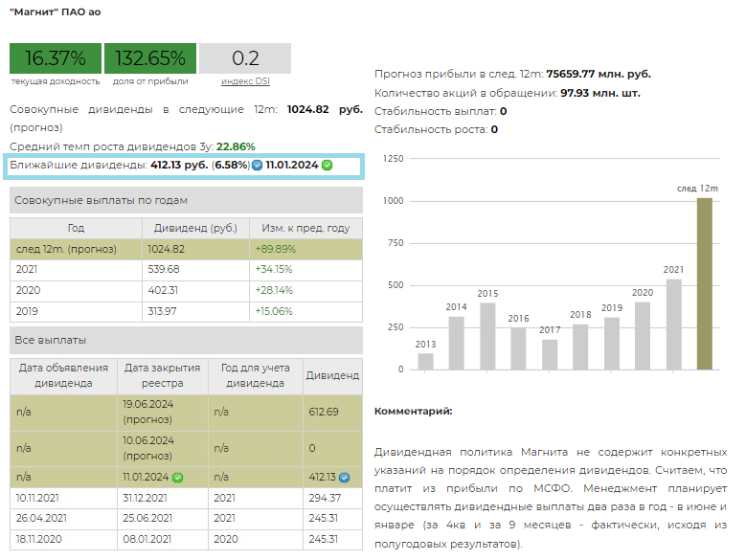Click the 2013 bar in the chart
Image resolution: width=746 pixels, height=560 pixels.
click(x=425, y=361)
